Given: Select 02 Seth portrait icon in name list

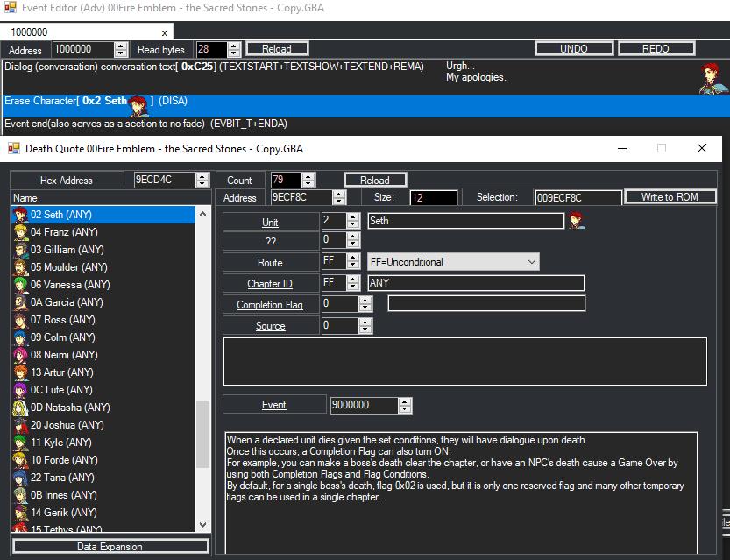Looking at the screenshot, I should coord(20,215).
